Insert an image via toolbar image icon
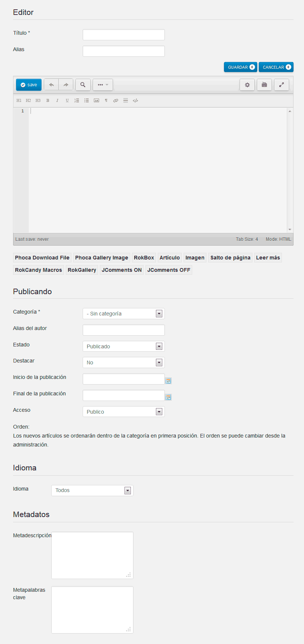This screenshot has height=644, width=304. tap(96, 100)
